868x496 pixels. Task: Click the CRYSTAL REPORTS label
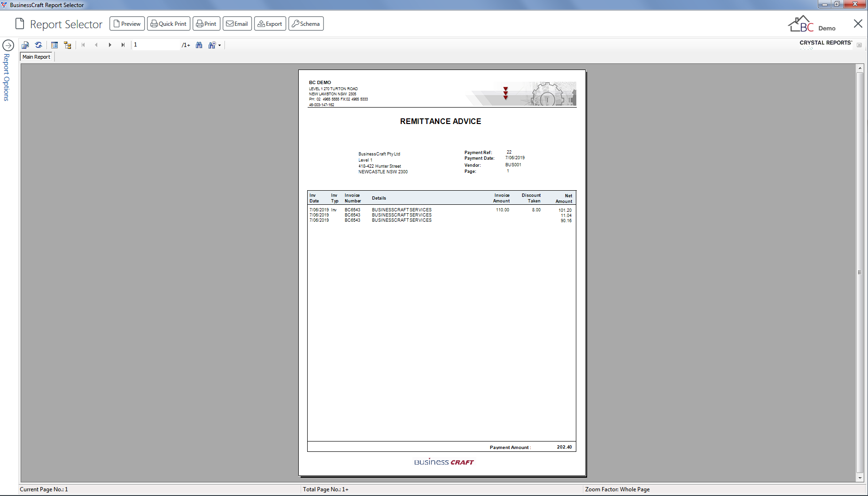click(826, 43)
